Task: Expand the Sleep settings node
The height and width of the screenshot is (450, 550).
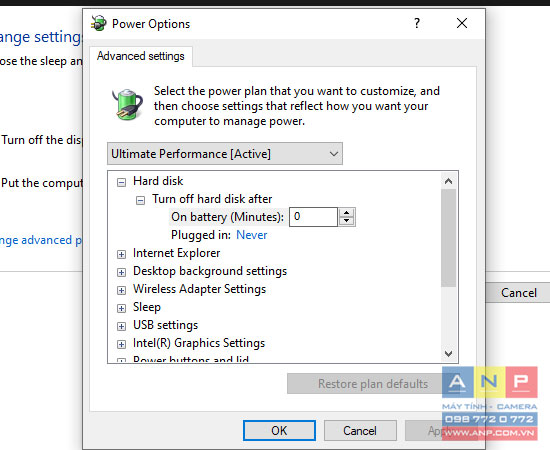Action: pos(121,308)
